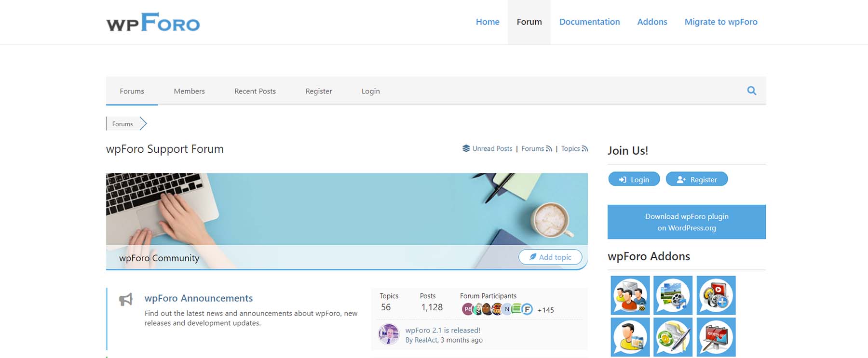Click the Topics count 56

[386, 307]
